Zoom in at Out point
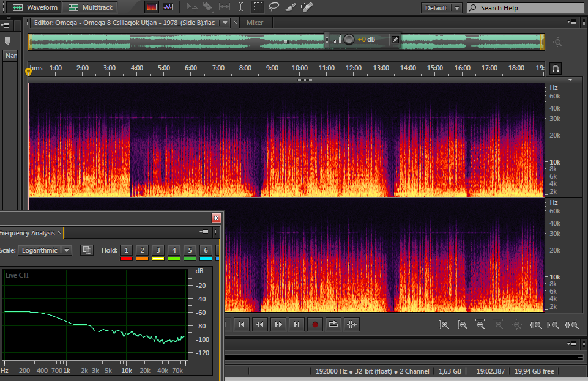The width and height of the screenshot is (588, 381). (x=554, y=325)
